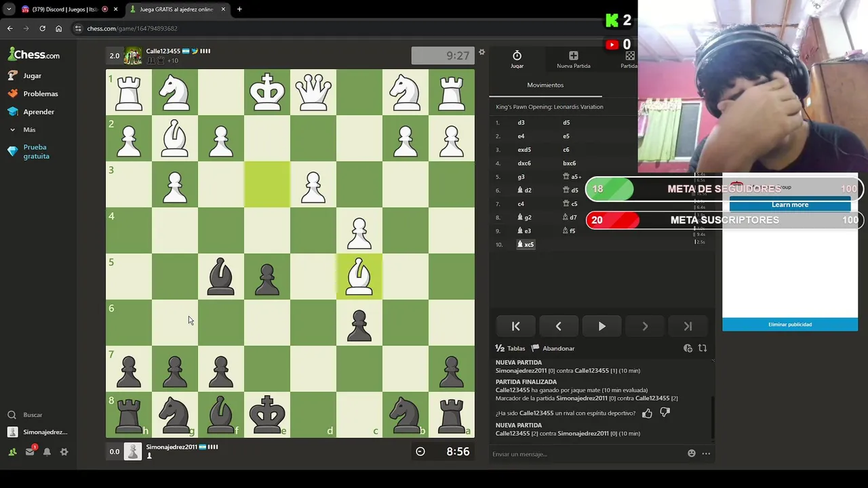
Task: Switch to the Movimientos tab
Action: (545, 85)
